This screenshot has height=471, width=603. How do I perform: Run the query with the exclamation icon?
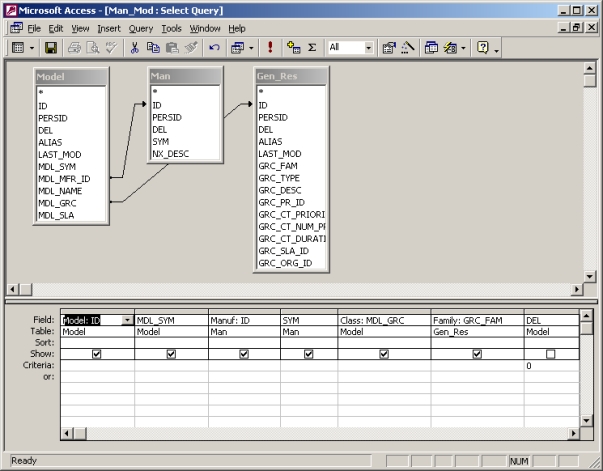(x=270, y=48)
